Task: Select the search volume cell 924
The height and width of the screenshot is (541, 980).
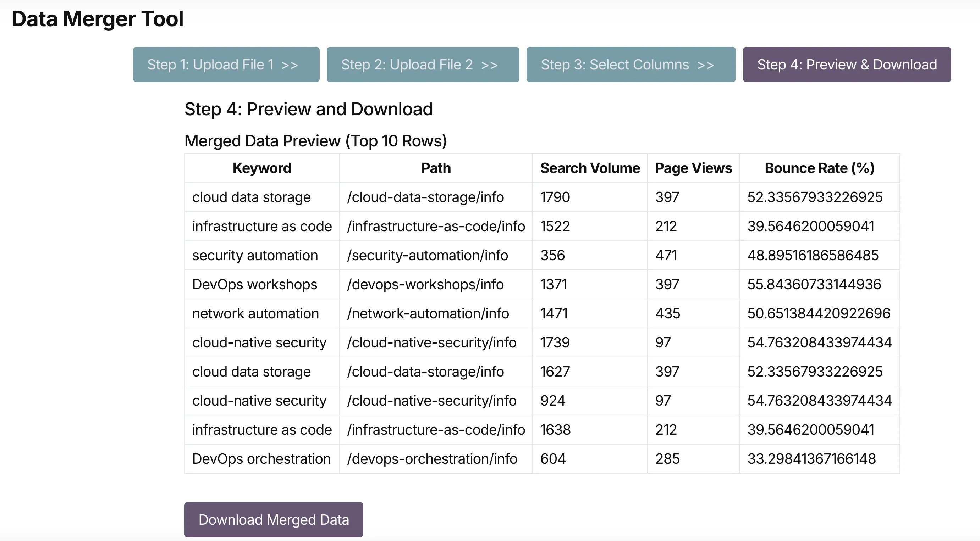Action: [x=590, y=401]
